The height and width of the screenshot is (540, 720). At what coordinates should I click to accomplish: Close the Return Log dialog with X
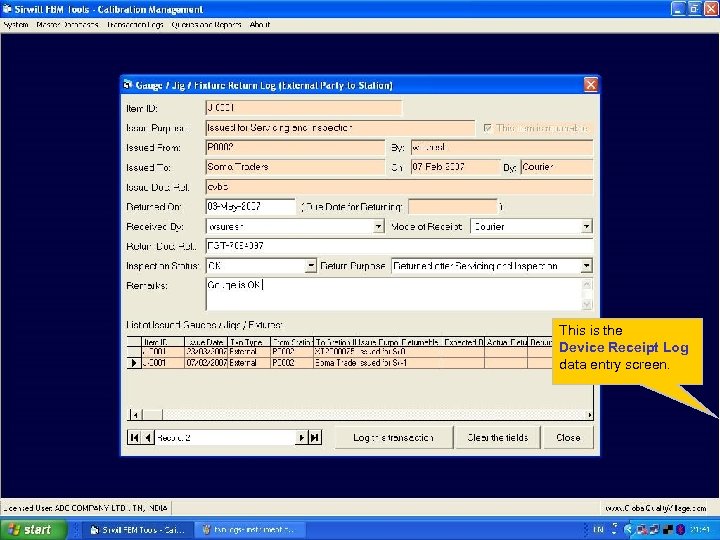[x=591, y=85]
